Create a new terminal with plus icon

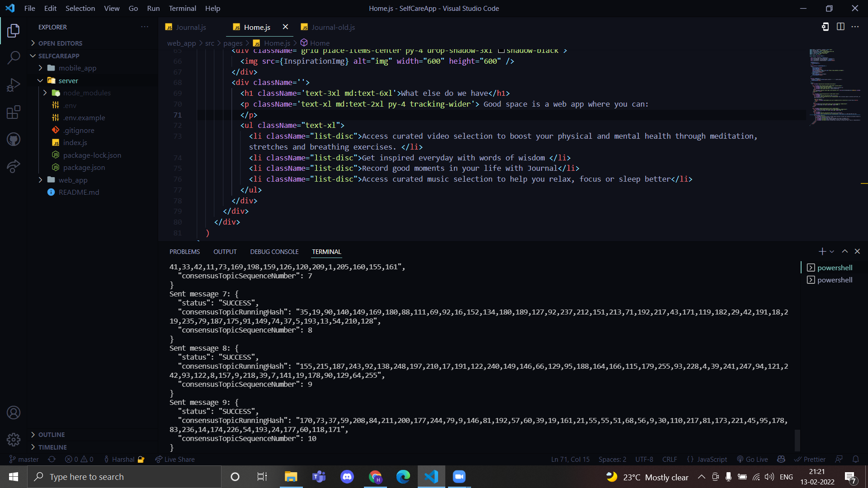pos(822,251)
